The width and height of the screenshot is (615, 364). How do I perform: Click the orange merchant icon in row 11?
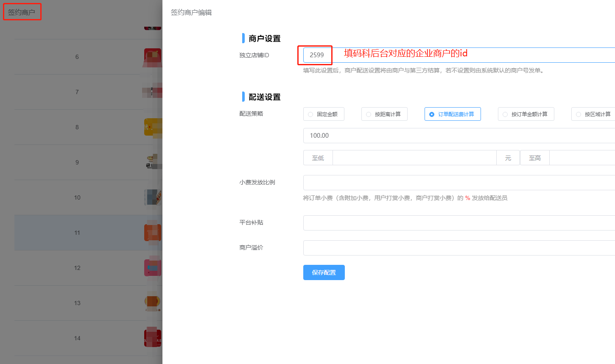(154, 232)
